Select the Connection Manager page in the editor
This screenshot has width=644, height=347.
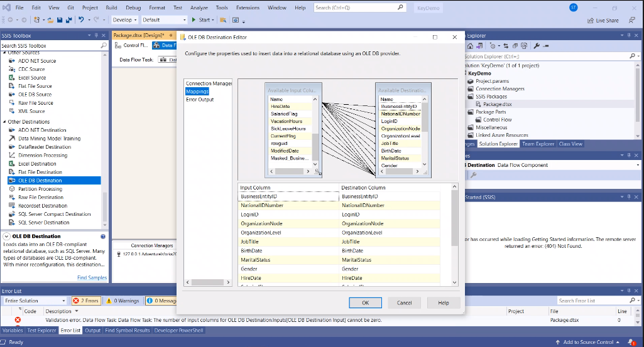[209, 83]
